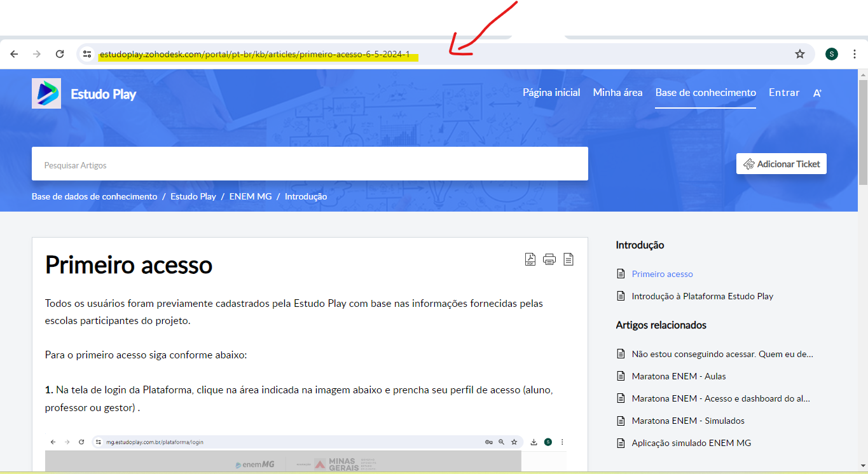Click the Introdução sidebar section heading
The width and height of the screenshot is (868, 474).
[x=640, y=245]
